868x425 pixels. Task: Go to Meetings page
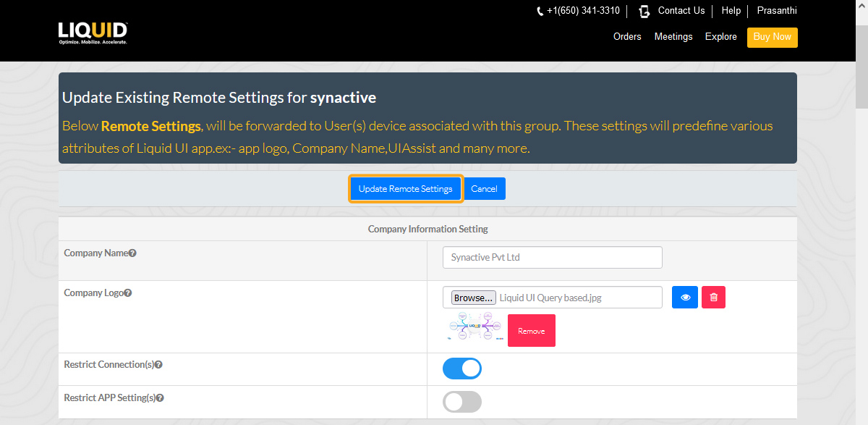click(x=673, y=37)
